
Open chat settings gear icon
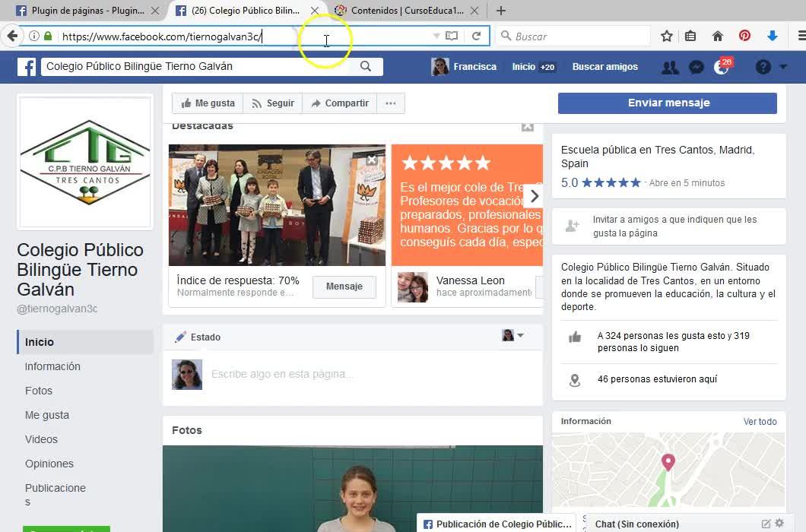779,524
